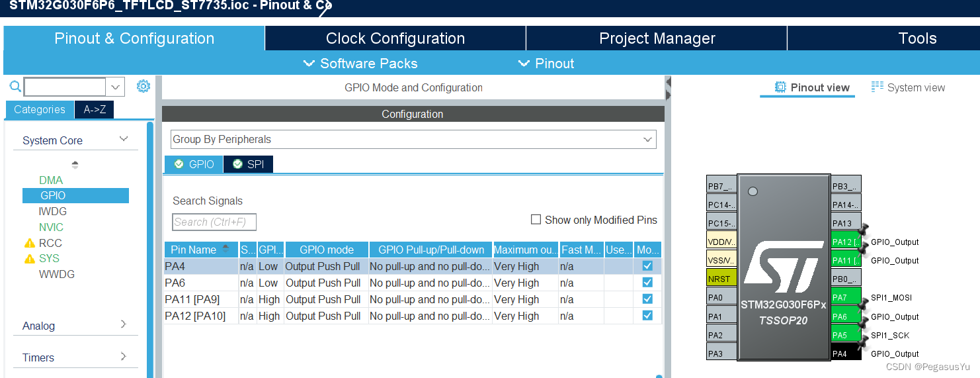Open the Pinout dropdown menu

point(546,64)
